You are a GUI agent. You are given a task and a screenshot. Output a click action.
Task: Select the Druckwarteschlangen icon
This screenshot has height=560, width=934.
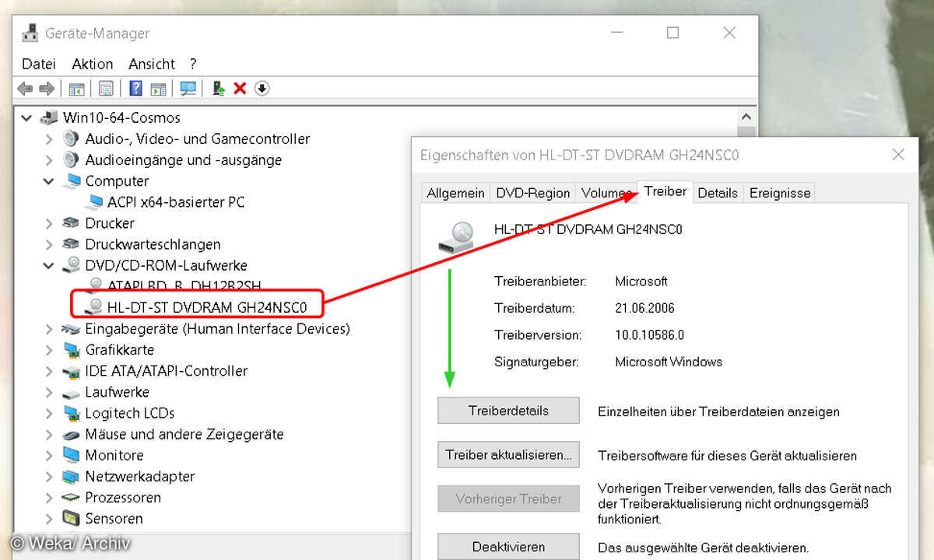point(72,244)
